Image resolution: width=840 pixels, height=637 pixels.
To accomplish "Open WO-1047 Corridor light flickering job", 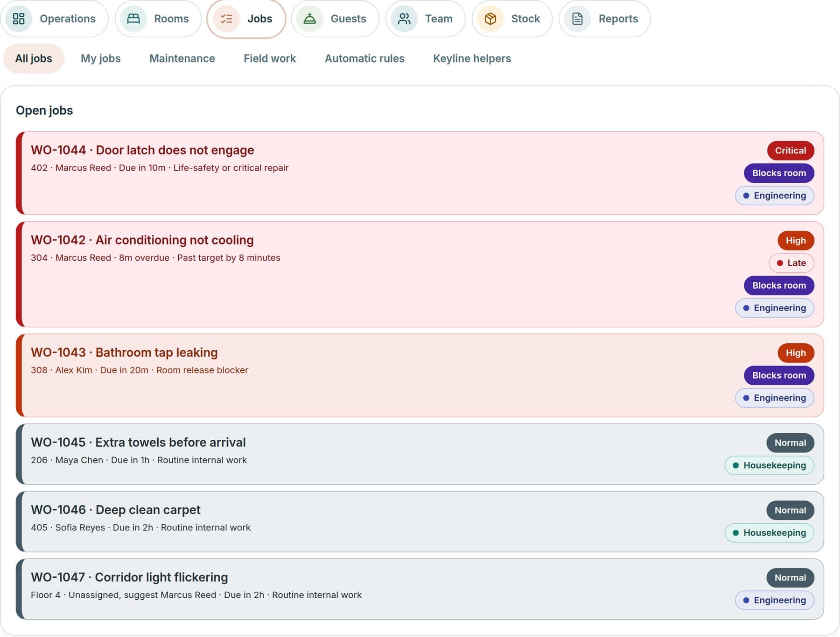I will (x=420, y=589).
